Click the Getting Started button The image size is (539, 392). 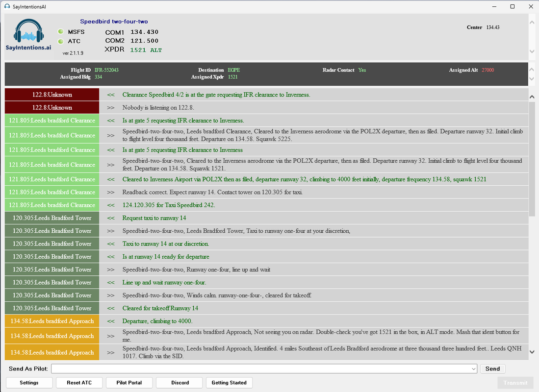pos(229,383)
